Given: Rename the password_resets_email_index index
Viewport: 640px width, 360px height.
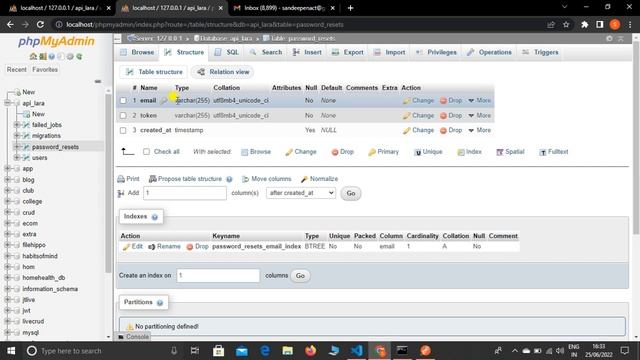Looking at the screenshot, I should point(164,247).
